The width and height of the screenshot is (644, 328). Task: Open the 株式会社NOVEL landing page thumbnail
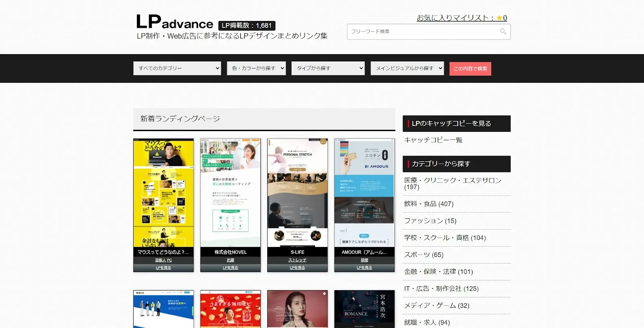click(x=230, y=193)
